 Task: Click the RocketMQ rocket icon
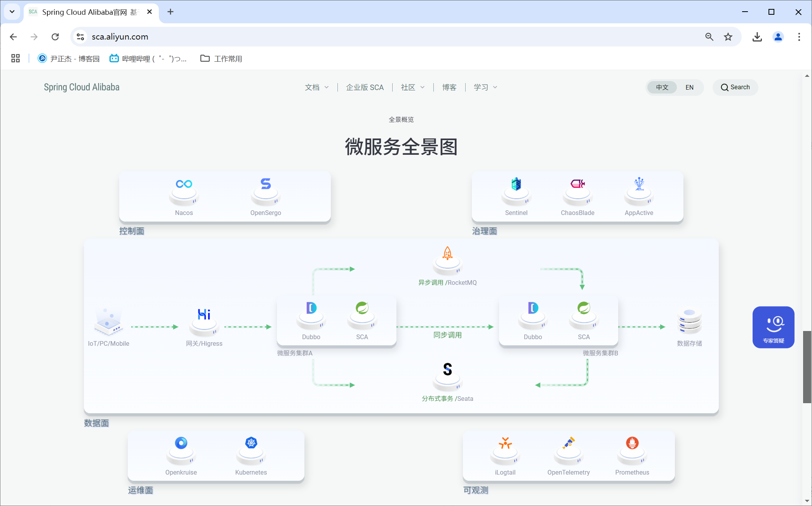447,253
